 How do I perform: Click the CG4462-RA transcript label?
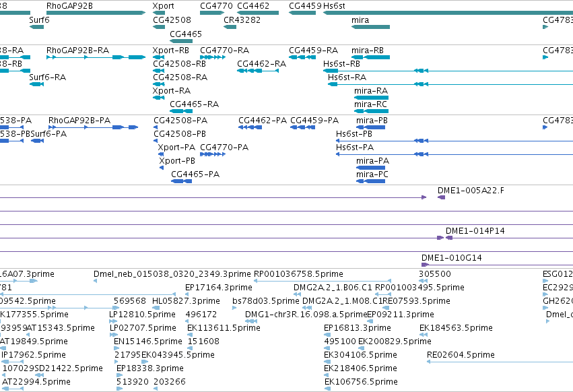pos(262,63)
